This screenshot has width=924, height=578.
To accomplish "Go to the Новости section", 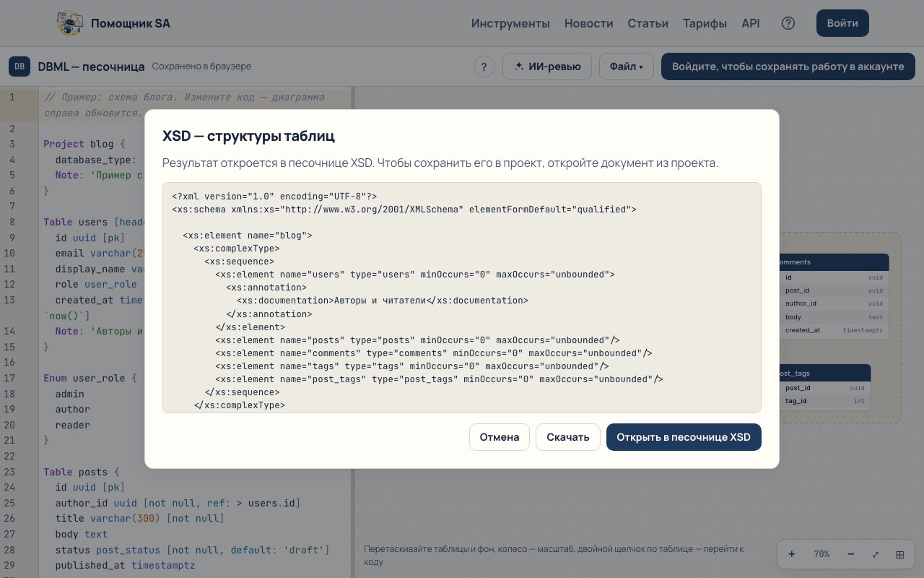I will 589,23.
